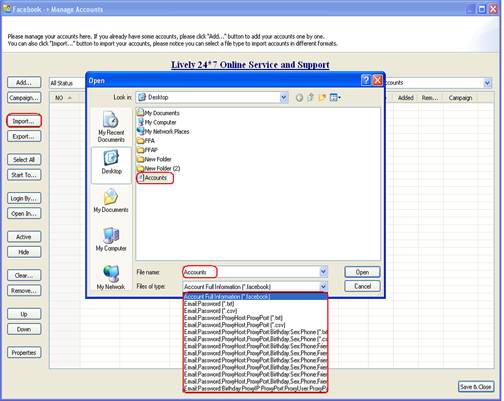504x401 pixels.
Task: Choose Email,Password,ProxyHost,ProxyPort (*.csv) file type
Action: point(255,325)
